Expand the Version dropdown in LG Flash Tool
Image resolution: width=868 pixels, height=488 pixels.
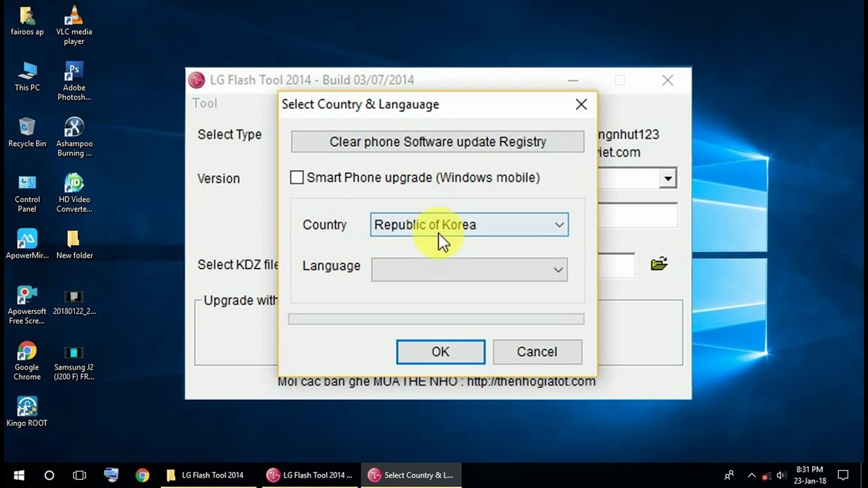point(668,179)
